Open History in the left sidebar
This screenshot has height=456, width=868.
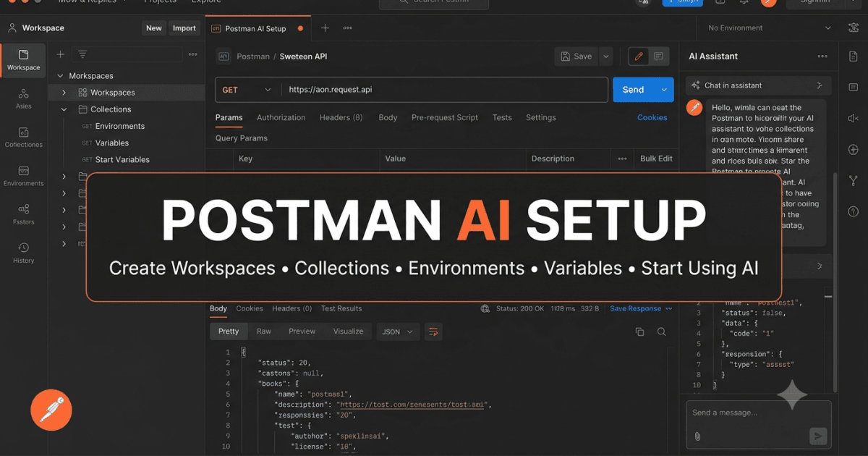click(x=23, y=253)
